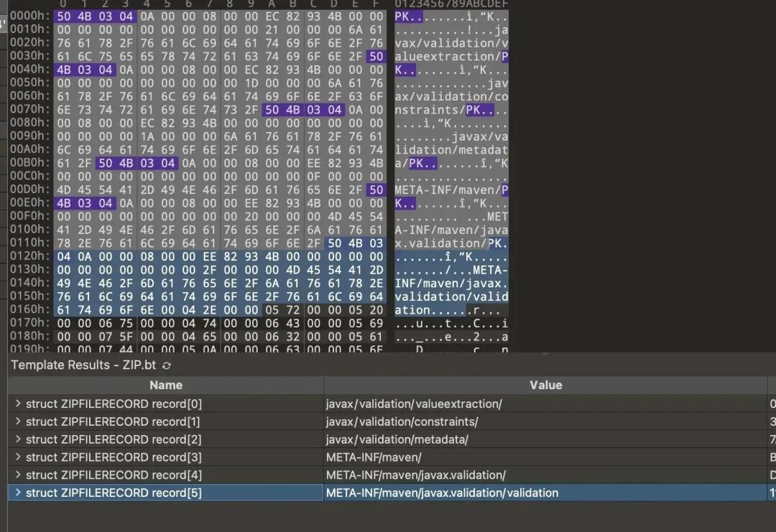Image resolution: width=776 pixels, height=532 pixels.
Task: Click the 0180h row address label
Action: [29, 336]
